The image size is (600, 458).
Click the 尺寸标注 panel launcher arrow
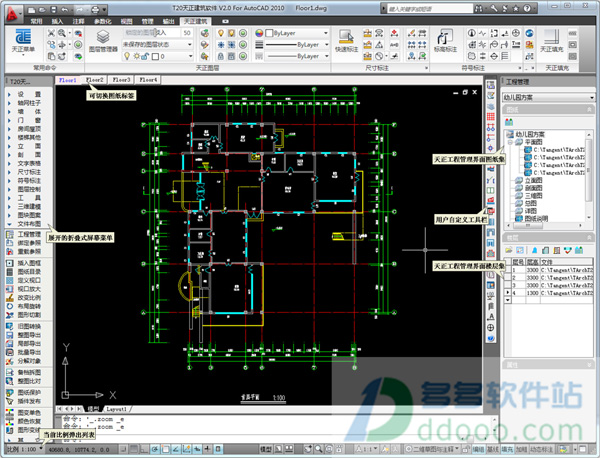coord(426,68)
